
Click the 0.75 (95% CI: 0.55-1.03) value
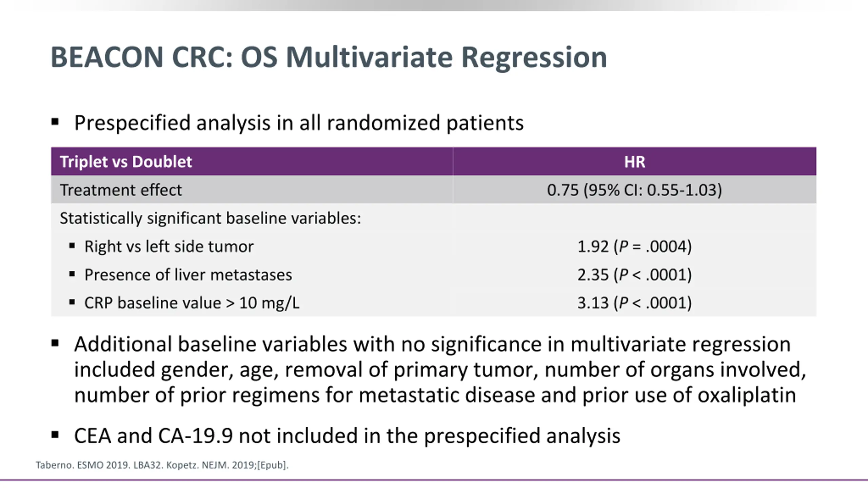pyautogui.click(x=634, y=190)
